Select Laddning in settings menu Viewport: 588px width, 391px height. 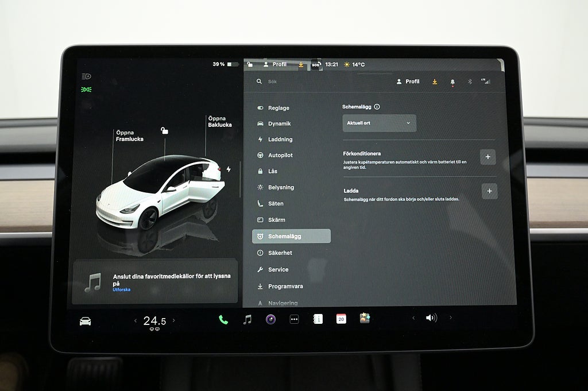click(x=280, y=140)
